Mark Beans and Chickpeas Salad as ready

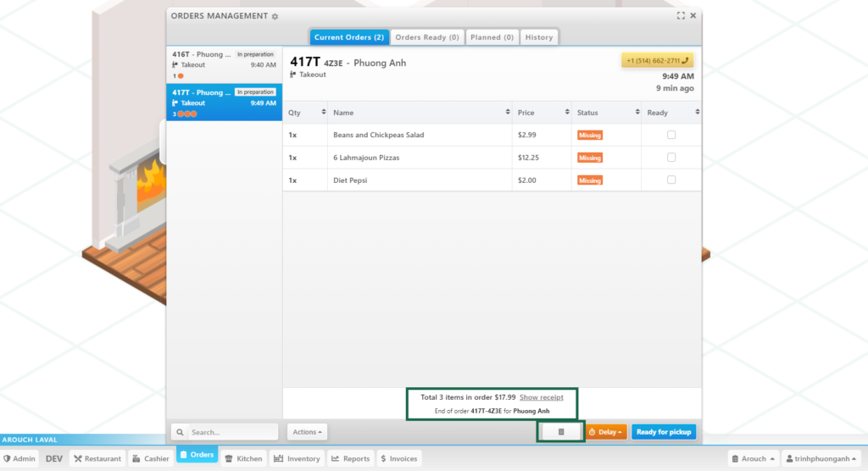671,135
